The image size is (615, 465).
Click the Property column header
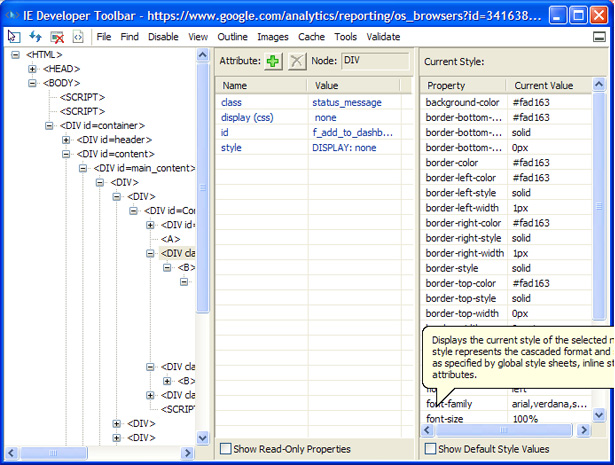pyautogui.click(x=463, y=85)
